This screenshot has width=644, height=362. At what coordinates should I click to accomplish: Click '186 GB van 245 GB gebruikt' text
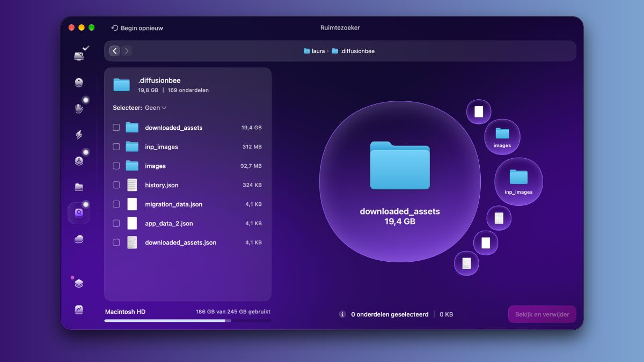233,312
